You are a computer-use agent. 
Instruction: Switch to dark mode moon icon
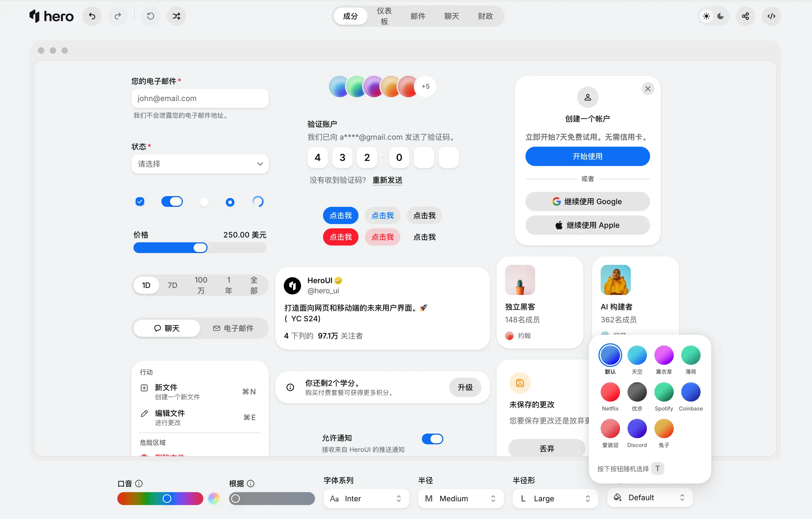coord(721,16)
